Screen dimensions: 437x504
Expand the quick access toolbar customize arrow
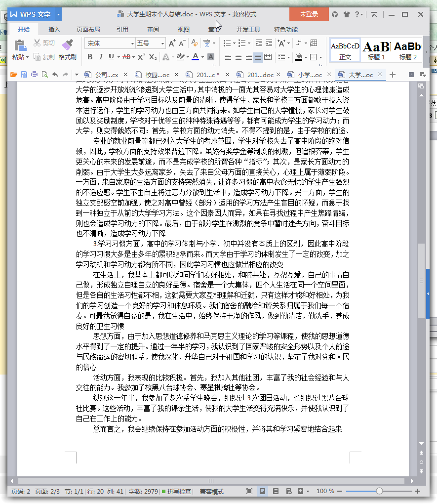77,75
